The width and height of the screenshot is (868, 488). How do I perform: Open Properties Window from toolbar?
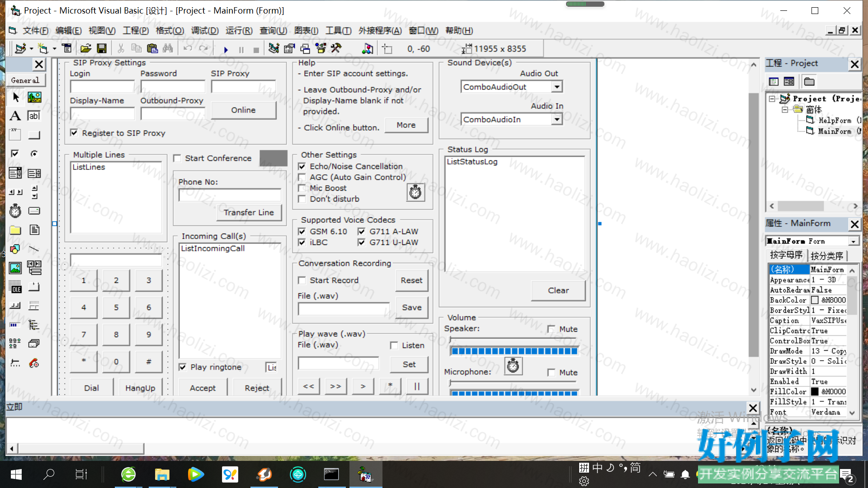[289, 48]
